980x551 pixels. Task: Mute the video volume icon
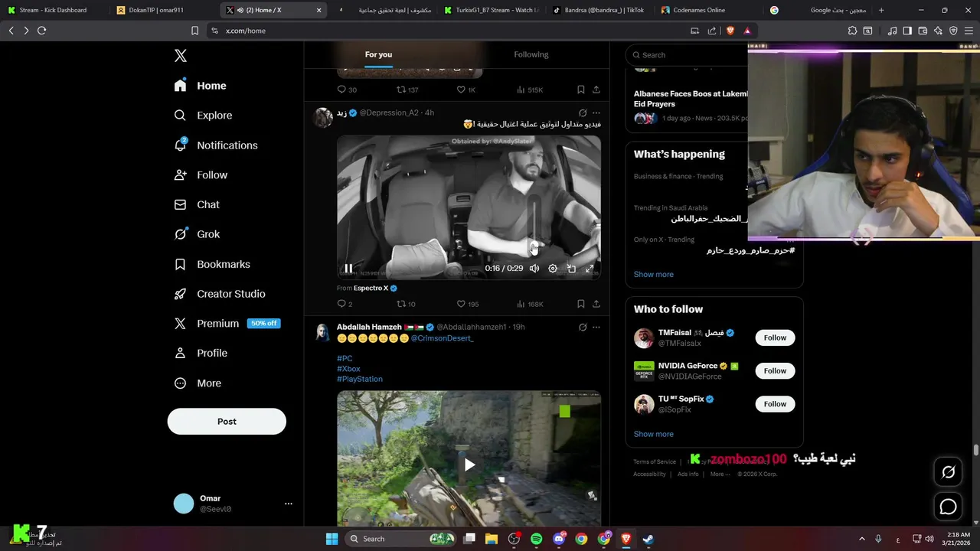pos(534,269)
